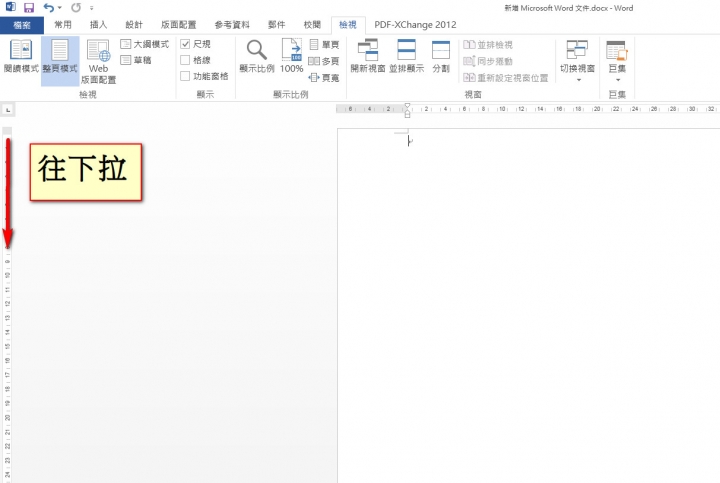The height and width of the screenshot is (483, 720).
Task: Click the vertical ruler on the left
Action: point(7,305)
